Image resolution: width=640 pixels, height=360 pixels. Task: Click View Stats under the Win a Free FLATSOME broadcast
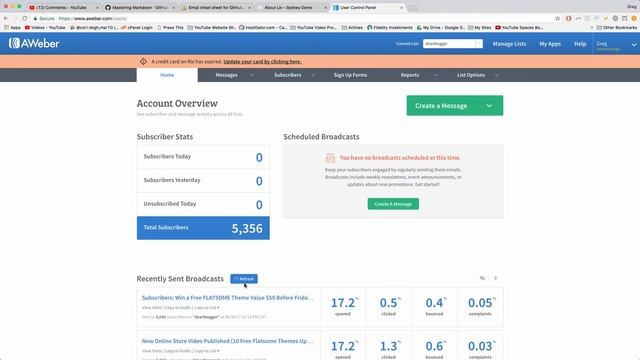click(151, 307)
